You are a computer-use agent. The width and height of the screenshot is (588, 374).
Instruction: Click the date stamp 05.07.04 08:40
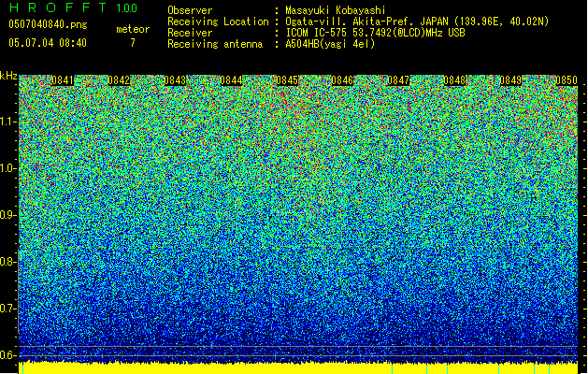pyautogui.click(x=48, y=43)
